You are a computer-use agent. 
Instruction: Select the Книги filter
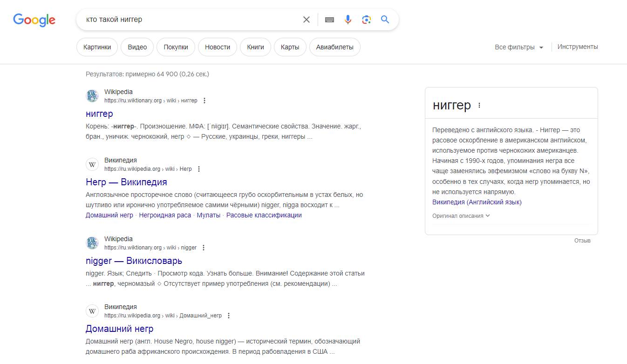256,47
